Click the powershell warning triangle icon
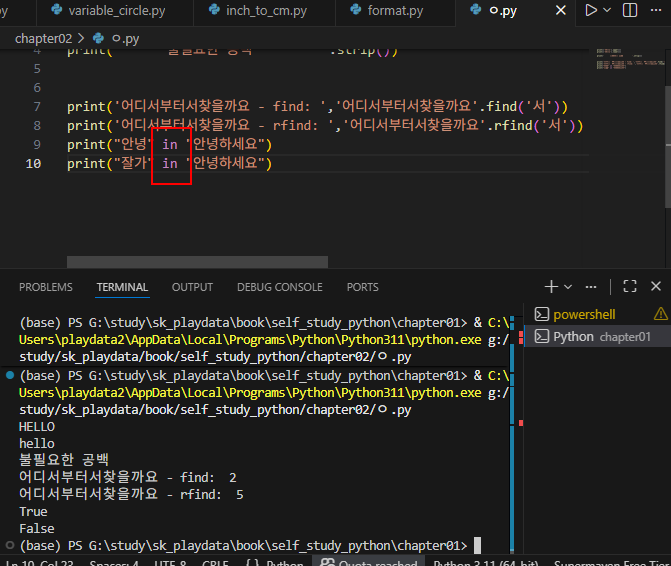The width and height of the screenshot is (671, 566). (x=660, y=314)
